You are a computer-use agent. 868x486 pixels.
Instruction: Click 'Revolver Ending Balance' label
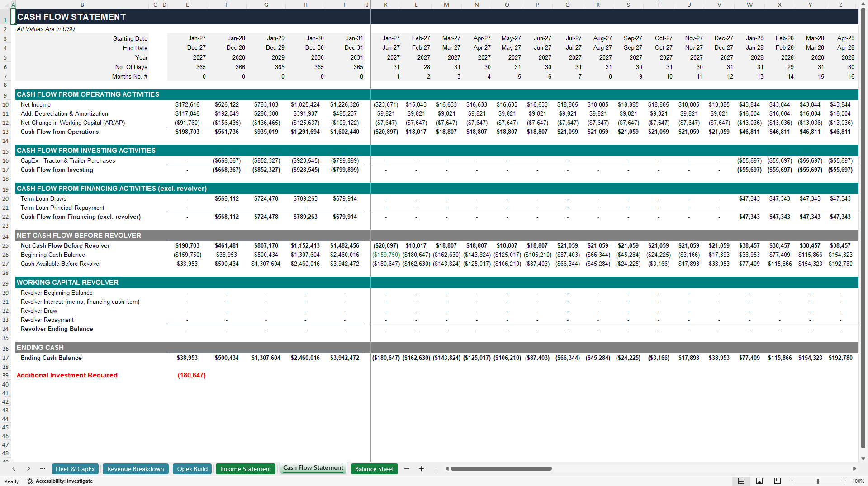point(57,329)
